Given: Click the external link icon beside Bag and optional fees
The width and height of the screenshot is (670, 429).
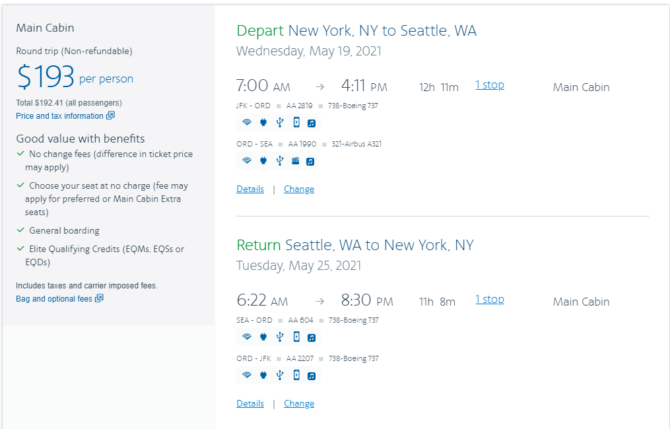Looking at the screenshot, I should tap(99, 298).
